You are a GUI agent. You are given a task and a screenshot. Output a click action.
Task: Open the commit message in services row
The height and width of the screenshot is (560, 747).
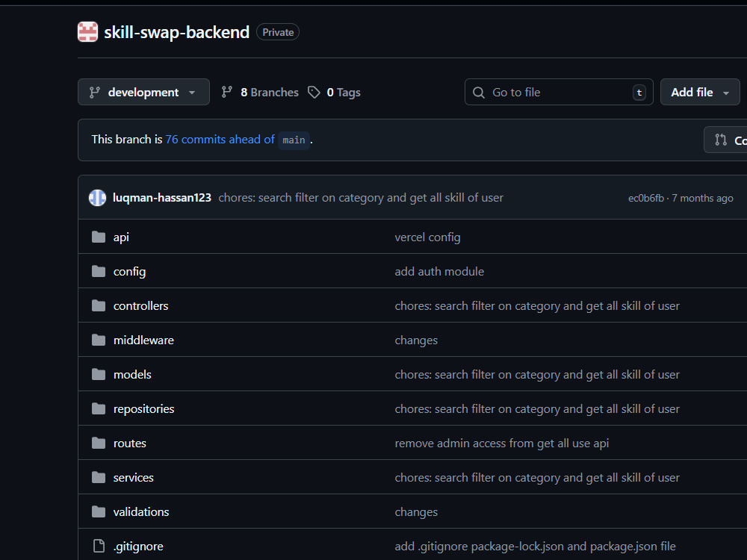[x=537, y=477]
